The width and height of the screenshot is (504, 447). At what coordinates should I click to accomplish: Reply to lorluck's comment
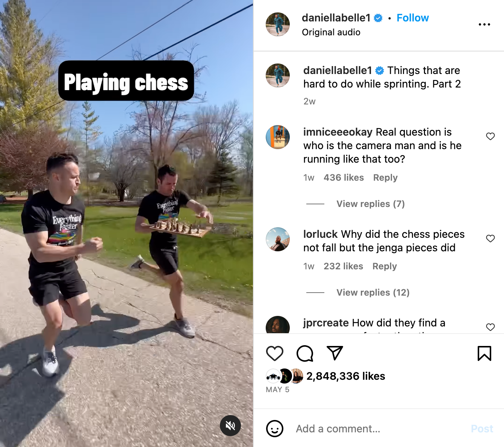click(384, 266)
